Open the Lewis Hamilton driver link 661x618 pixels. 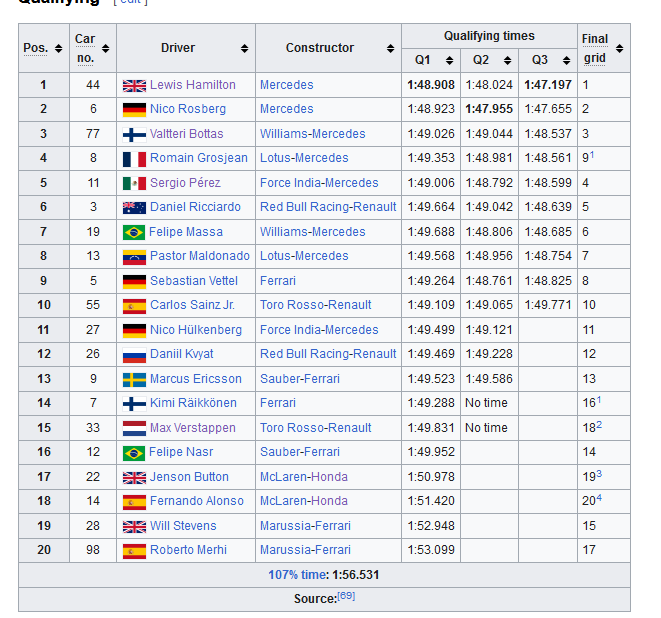click(193, 85)
